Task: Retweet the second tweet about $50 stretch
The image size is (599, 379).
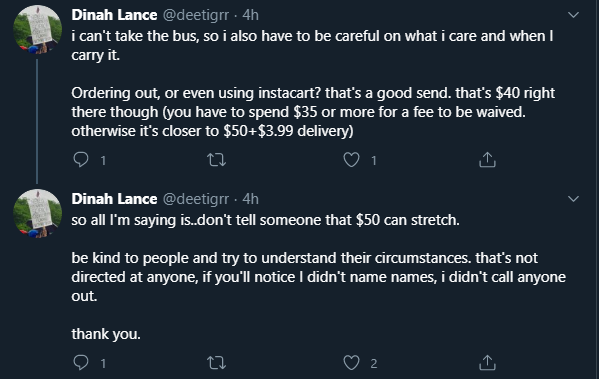Action: 217,363
